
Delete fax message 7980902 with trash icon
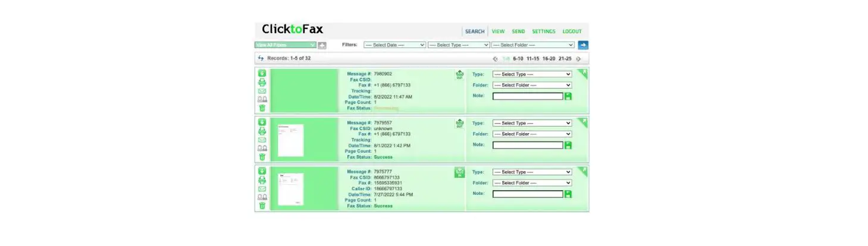(262, 108)
